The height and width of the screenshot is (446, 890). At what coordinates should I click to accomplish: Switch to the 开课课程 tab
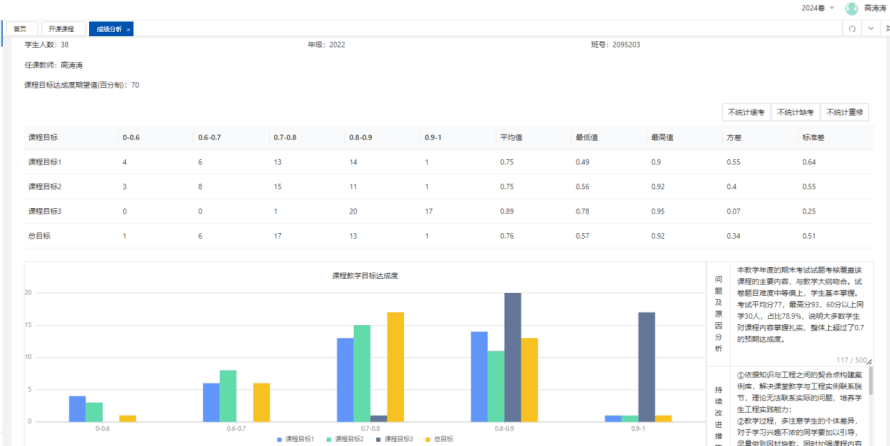[x=61, y=29]
